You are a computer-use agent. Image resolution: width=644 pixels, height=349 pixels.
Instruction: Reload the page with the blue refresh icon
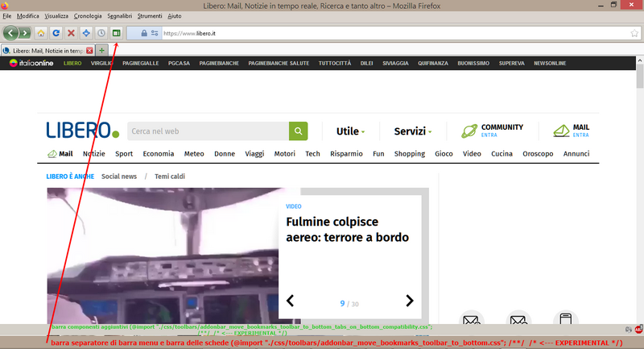pos(56,33)
